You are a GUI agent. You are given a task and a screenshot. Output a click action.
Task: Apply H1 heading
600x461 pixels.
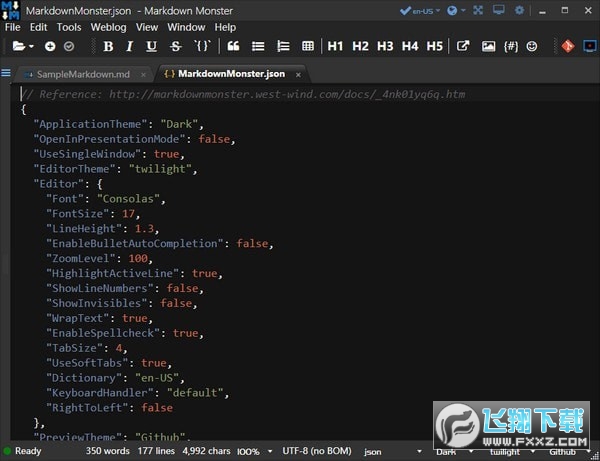(x=335, y=46)
